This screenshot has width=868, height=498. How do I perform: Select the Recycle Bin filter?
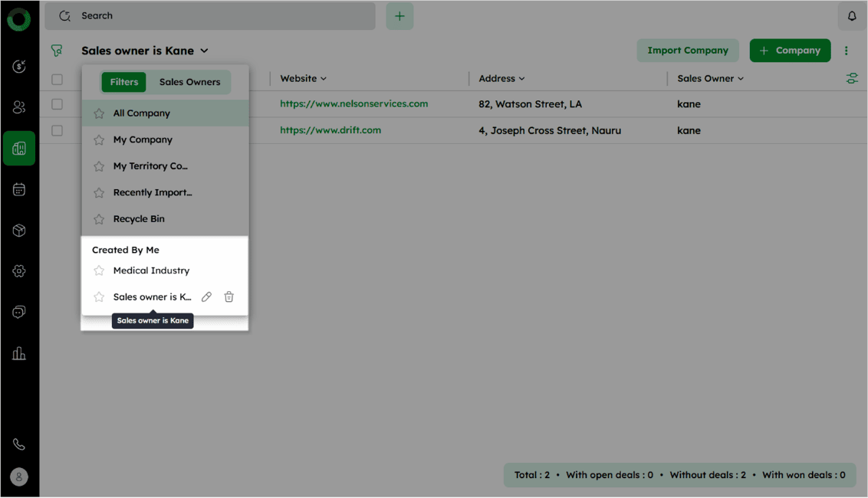click(139, 219)
